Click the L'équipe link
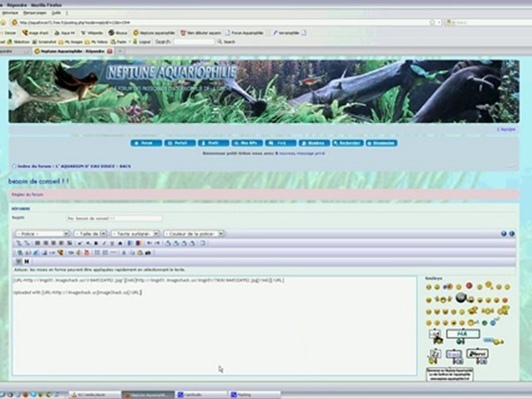This screenshot has height=399, width=532. [506, 129]
